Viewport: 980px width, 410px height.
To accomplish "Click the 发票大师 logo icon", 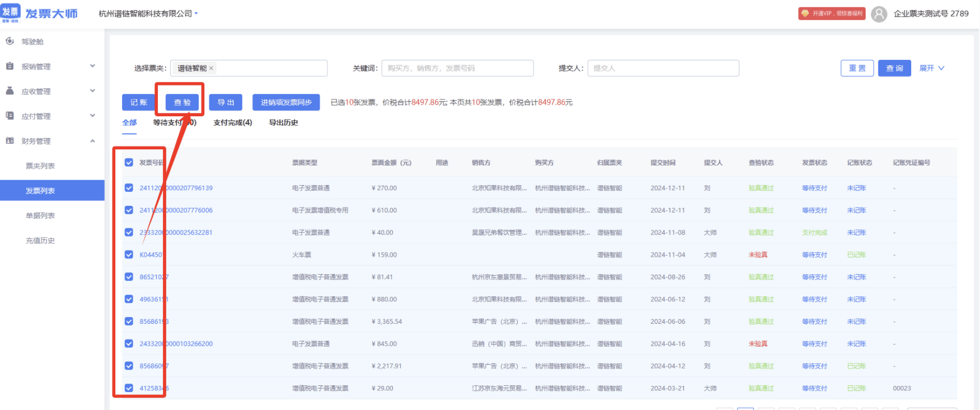I will [x=11, y=13].
